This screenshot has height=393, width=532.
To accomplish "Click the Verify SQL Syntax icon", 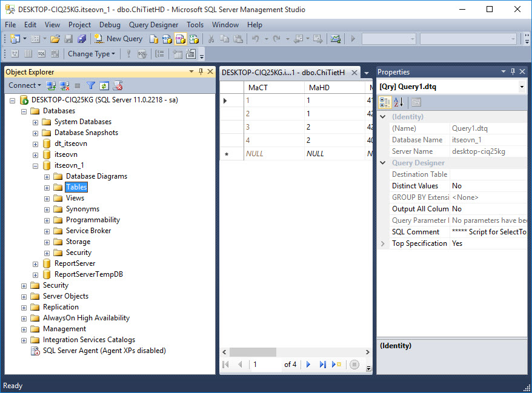I will coord(142,53).
